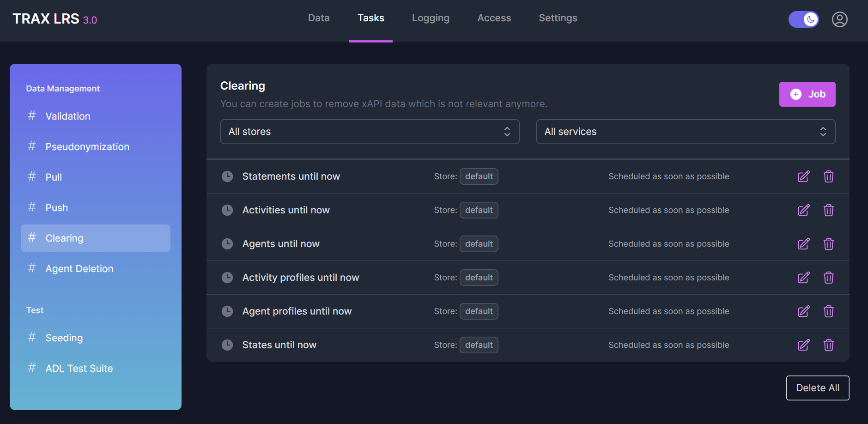Delete the Activities until now job
This screenshot has width=868, height=424.
(828, 210)
